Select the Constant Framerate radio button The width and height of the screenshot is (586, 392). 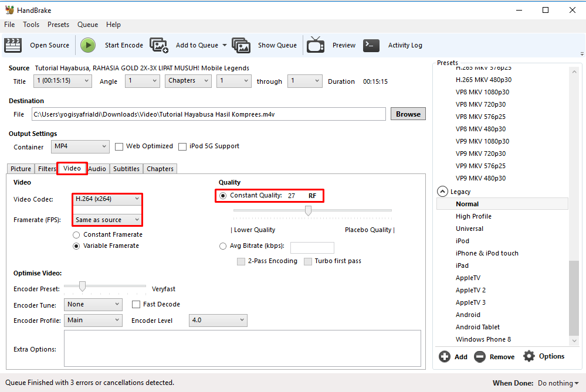pos(76,235)
